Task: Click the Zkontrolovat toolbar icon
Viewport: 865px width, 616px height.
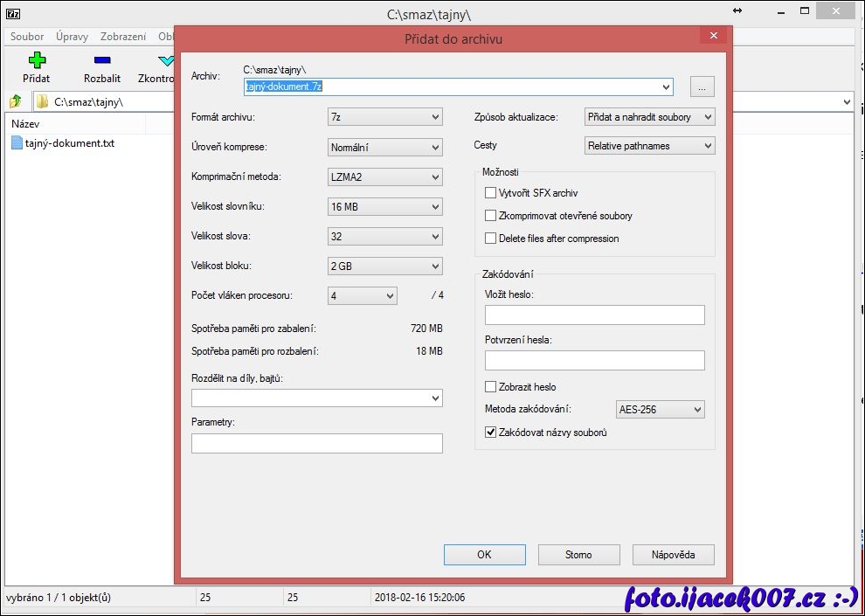Action: tap(164, 60)
